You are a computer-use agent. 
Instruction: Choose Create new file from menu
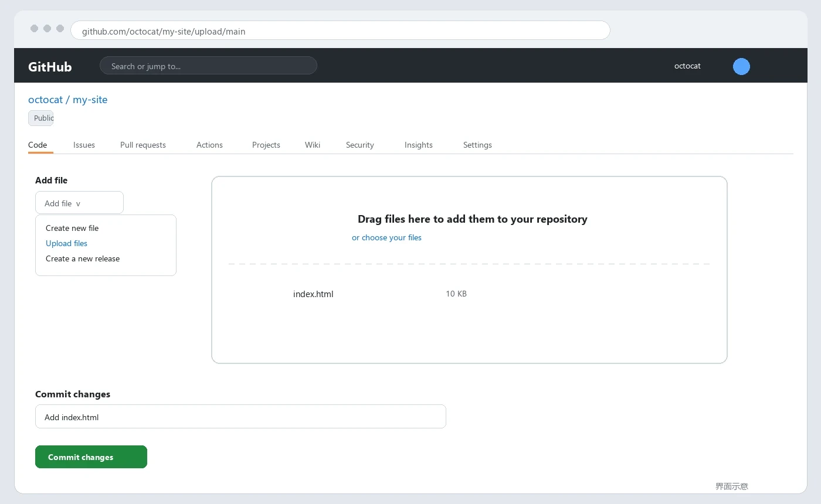pos(72,228)
